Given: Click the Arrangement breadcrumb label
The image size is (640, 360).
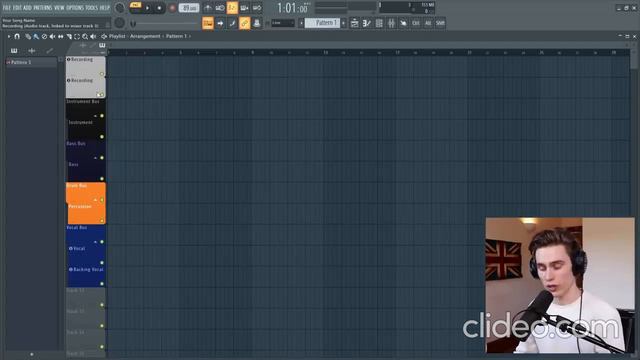Looking at the screenshot, I should pos(145,36).
